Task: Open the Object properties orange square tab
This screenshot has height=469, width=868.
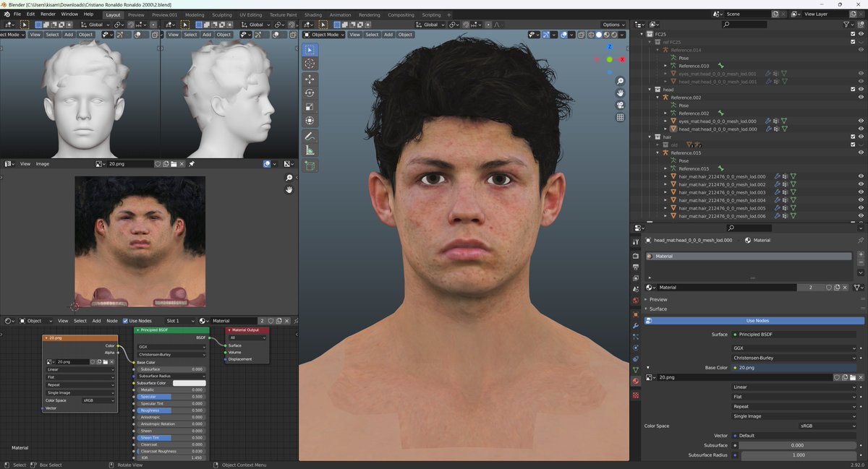Action: pos(636,314)
